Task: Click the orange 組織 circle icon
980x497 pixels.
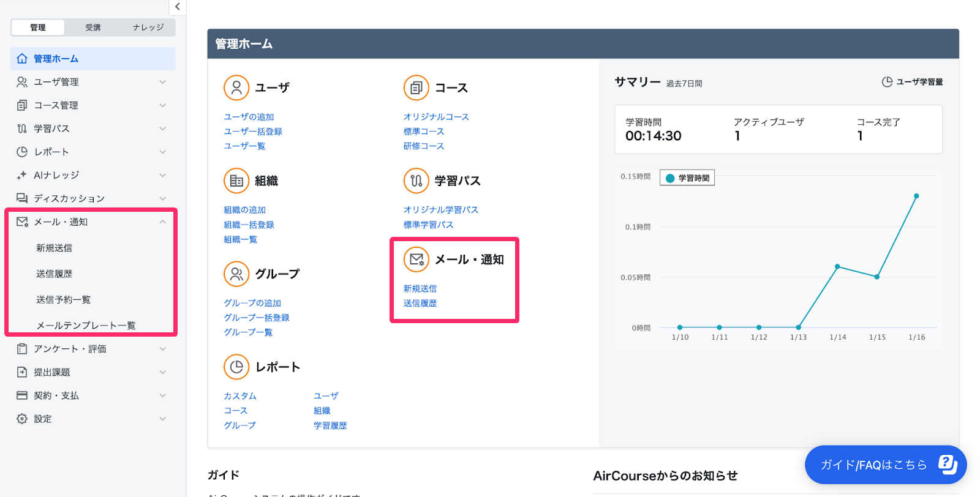Action: [236, 181]
